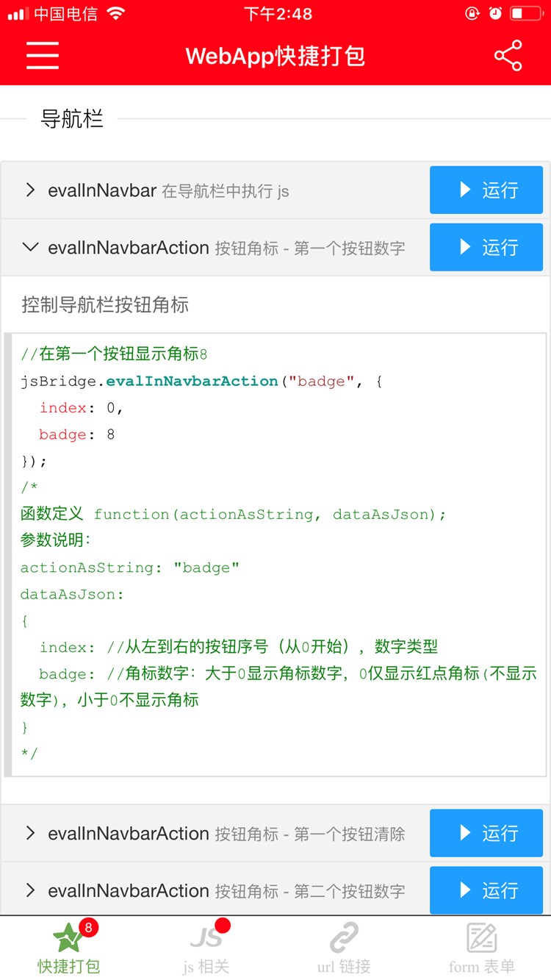The height and width of the screenshot is (980, 551).
Task: Expand the 第二个按钮数字 row chevron
Action: coord(30,890)
